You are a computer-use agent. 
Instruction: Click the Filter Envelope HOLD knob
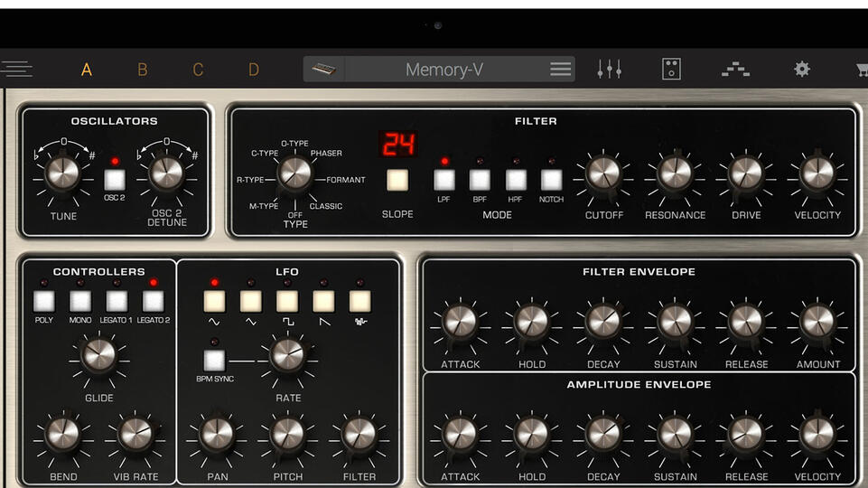coord(531,322)
